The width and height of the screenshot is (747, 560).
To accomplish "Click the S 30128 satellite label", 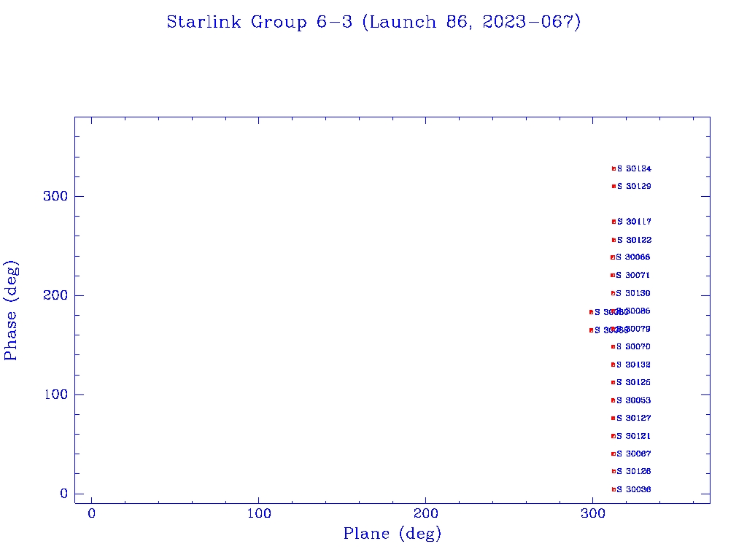I will (x=634, y=472).
